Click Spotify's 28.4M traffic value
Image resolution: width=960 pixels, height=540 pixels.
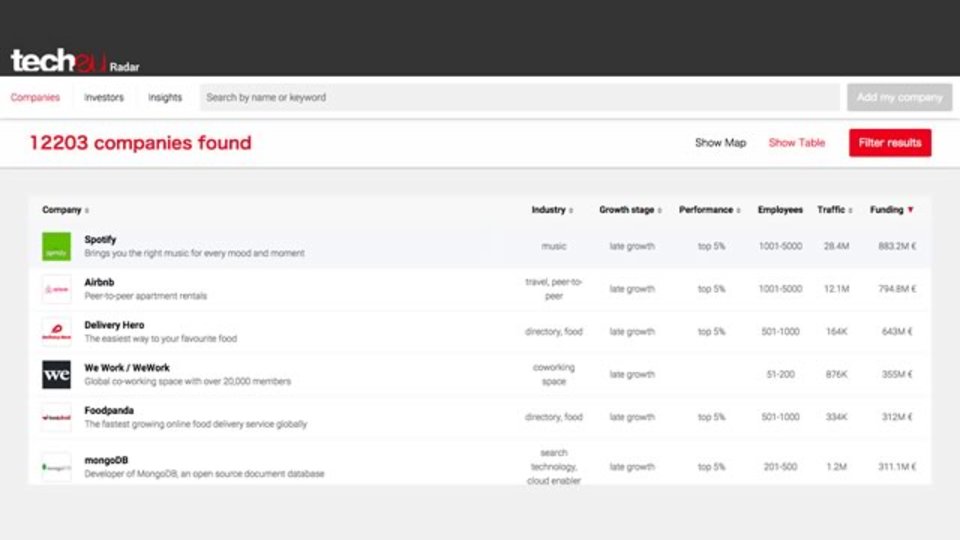tap(836, 246)
